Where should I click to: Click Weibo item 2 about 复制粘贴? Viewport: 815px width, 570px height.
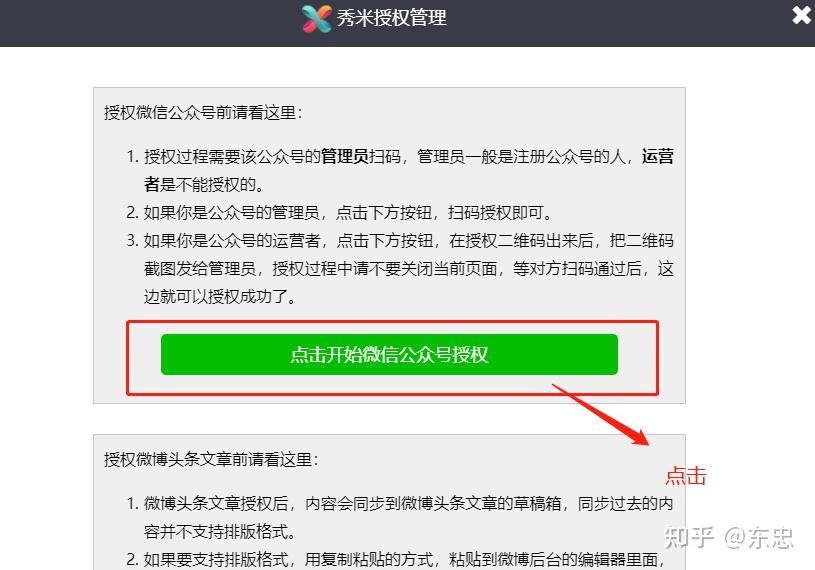[395, 559]
